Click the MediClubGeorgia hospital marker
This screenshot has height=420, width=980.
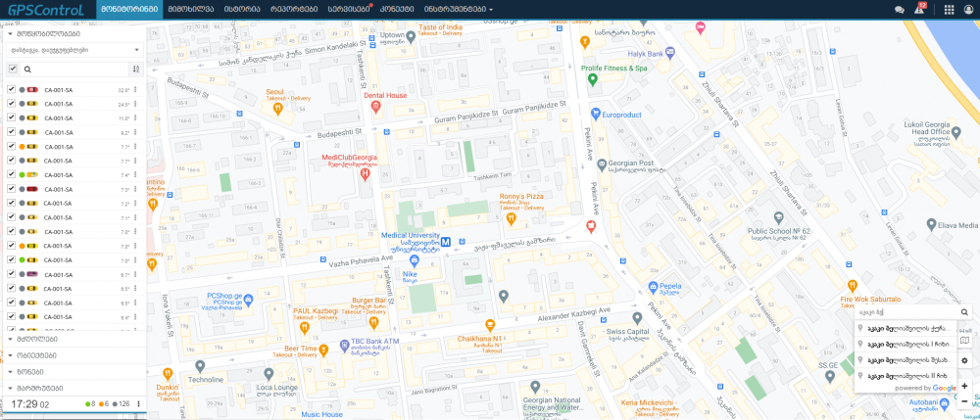(366, 174)
